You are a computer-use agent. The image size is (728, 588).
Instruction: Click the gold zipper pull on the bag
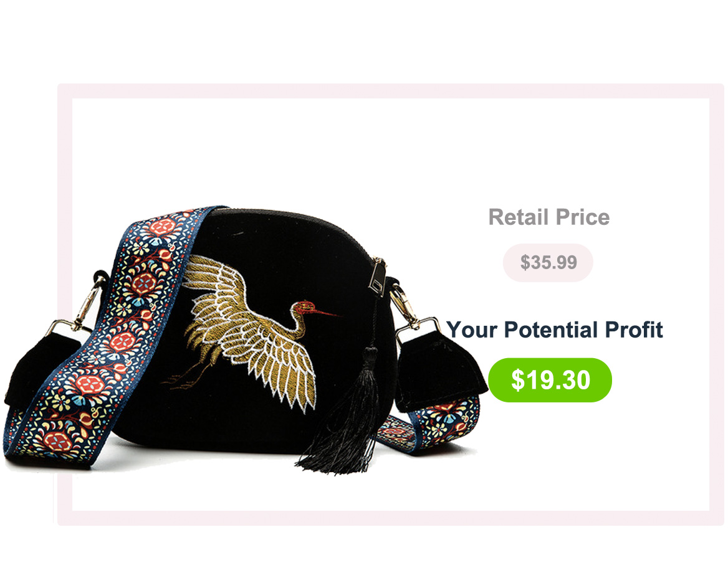point(378,277)
